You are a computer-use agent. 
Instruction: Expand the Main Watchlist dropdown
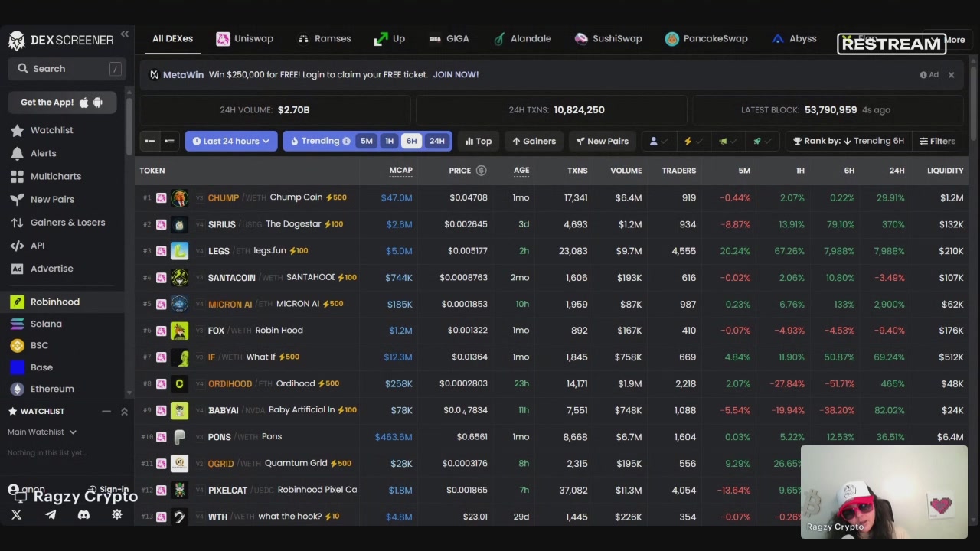(42, 432)
